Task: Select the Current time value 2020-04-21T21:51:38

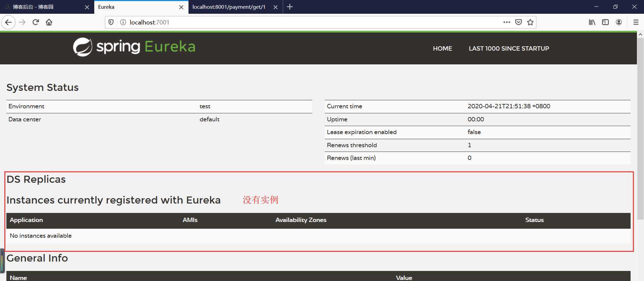Action: pyautogui.click(x=509, y=106)
